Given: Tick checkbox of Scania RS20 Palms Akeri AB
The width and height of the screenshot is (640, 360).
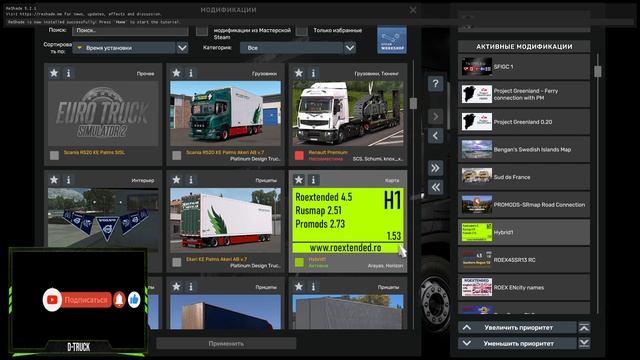Looking at the screenshot, I should (x=177, y=155).
